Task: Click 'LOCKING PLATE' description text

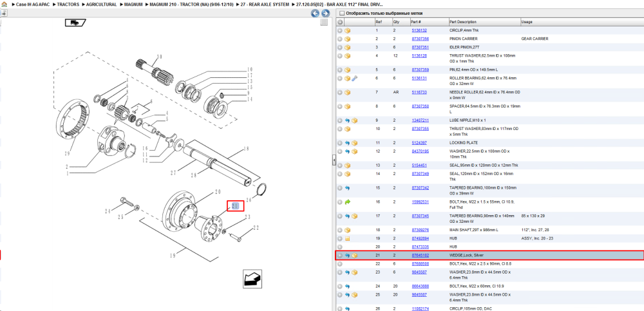Action: [464, 143]
